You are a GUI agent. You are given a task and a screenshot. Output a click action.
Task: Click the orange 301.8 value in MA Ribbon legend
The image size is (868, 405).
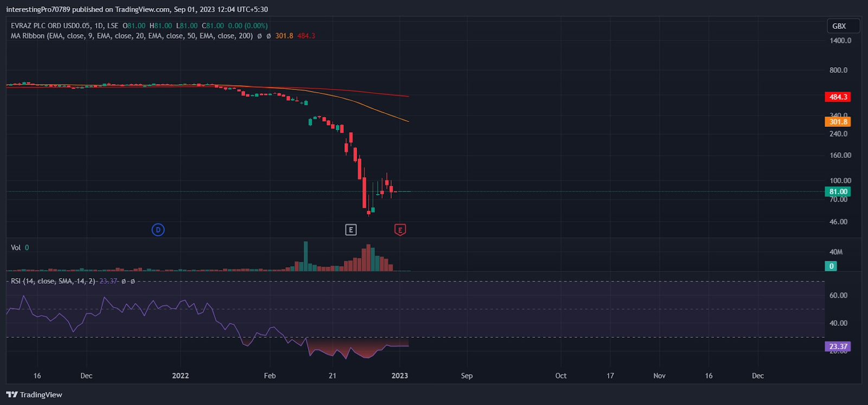(284, 36)
